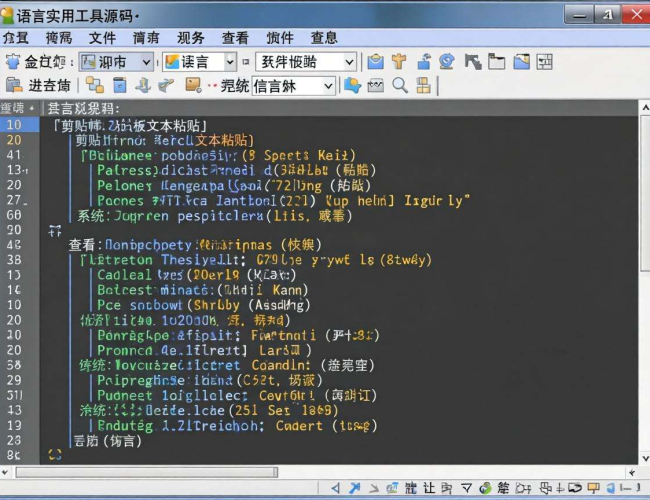Click the code line starting with Cadleal
650x500 pixels.
point(196,275)
